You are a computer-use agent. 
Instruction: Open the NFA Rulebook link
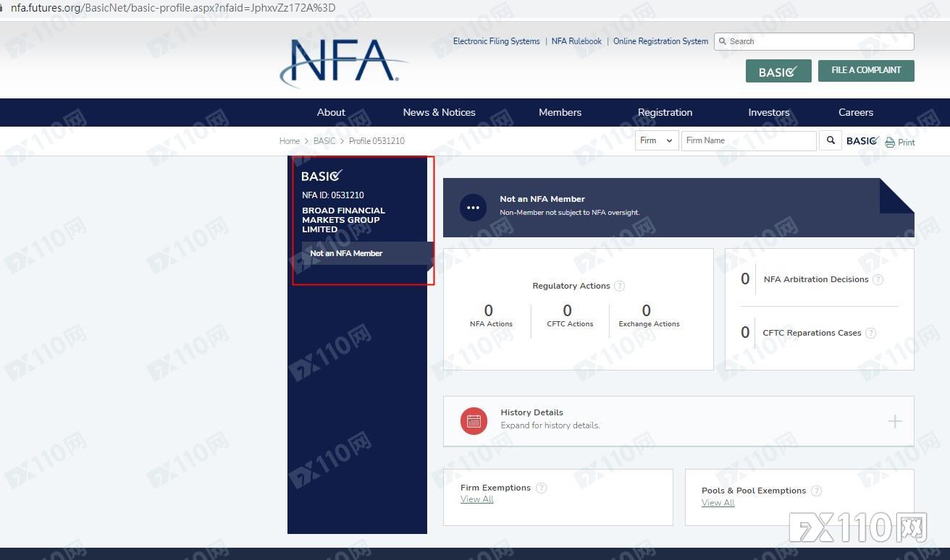(576, 41)
